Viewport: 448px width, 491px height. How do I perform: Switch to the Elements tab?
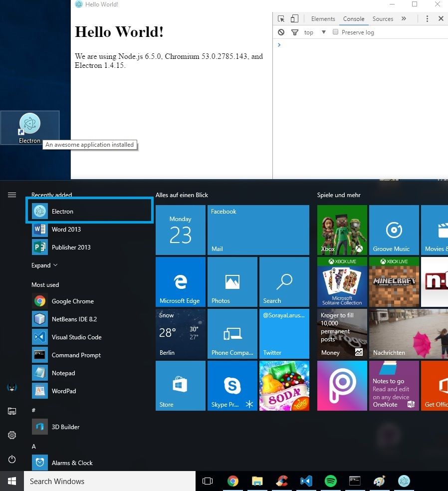[x=323, y=19]
